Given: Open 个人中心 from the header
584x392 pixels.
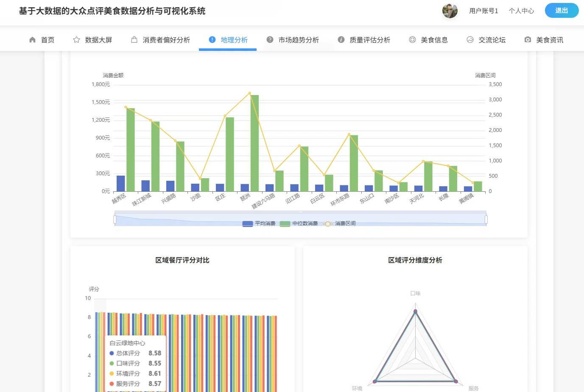Looking at the screenshot, I should point(521,11).
